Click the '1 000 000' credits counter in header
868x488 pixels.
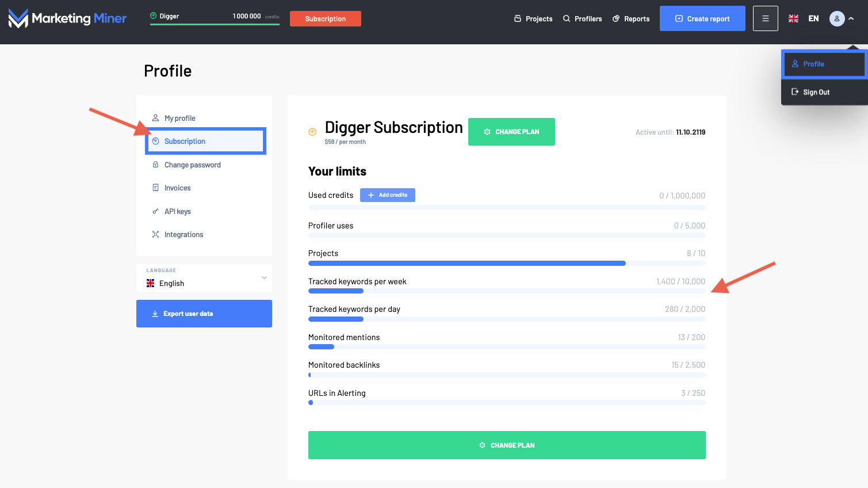(x=247, y=16)
